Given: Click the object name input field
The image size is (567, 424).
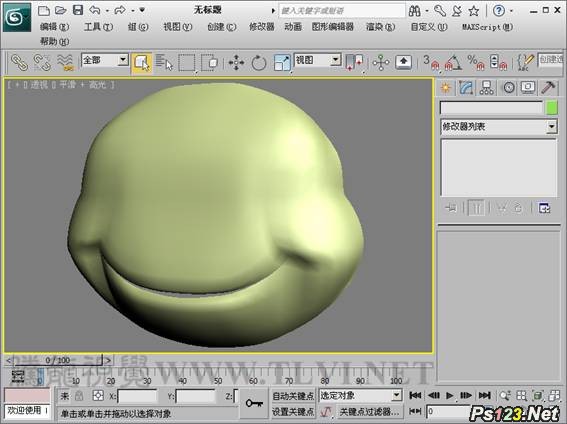Looking at the screenshot, I should point(491,108).
